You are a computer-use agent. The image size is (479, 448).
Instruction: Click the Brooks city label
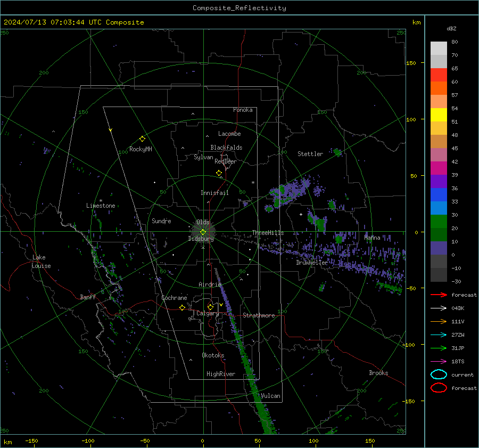(x=378, y=373)
